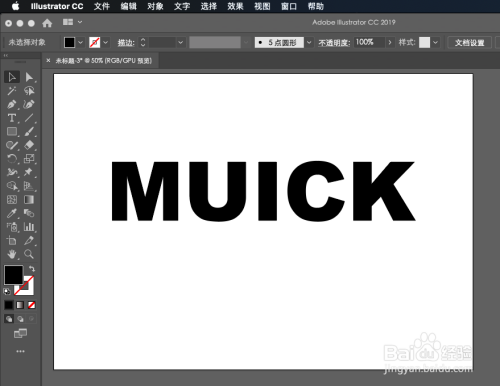Image resolution: width=500 pixels, height=386 pixels.
Task: Open fill color dropdown arrow
Action: pyautogui.click(x=80, y=42)
